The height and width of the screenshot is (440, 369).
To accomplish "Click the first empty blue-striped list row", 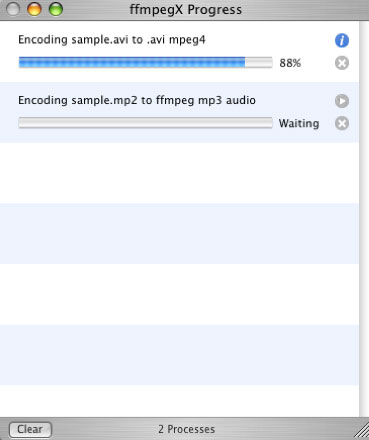I will pyautogui.click(x=179, y=234).
